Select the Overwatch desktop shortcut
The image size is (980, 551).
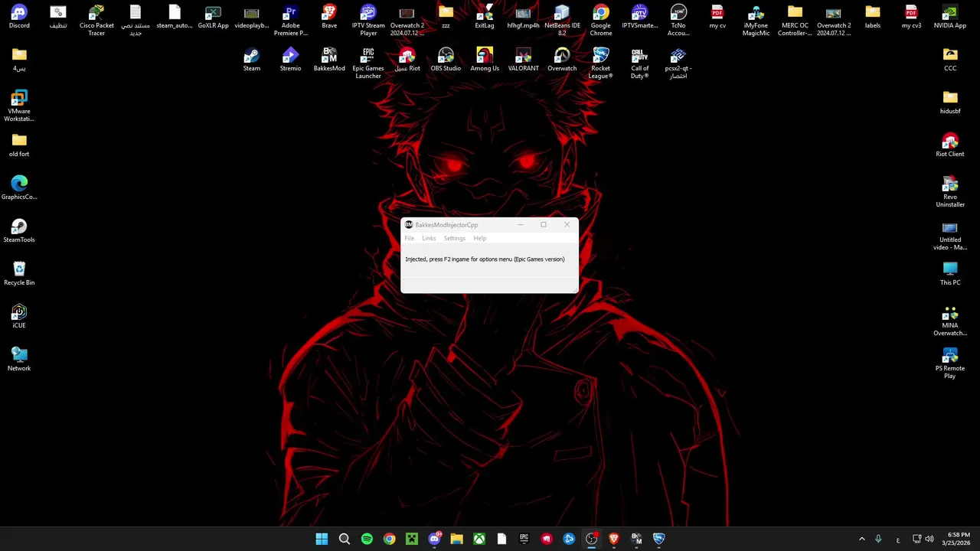click(x=562, y=60)
